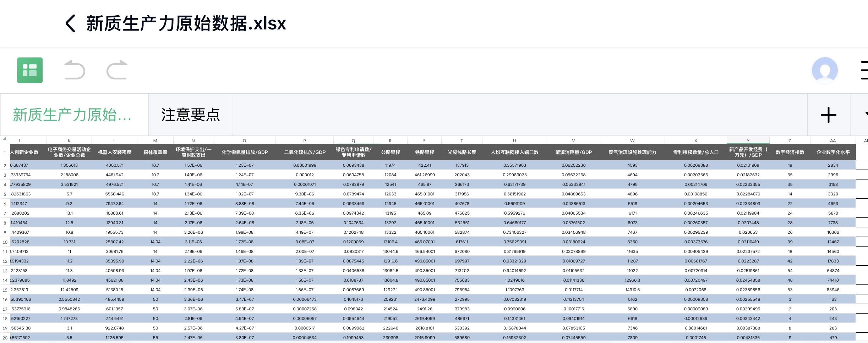Redo the last undone action

[117, 70]
